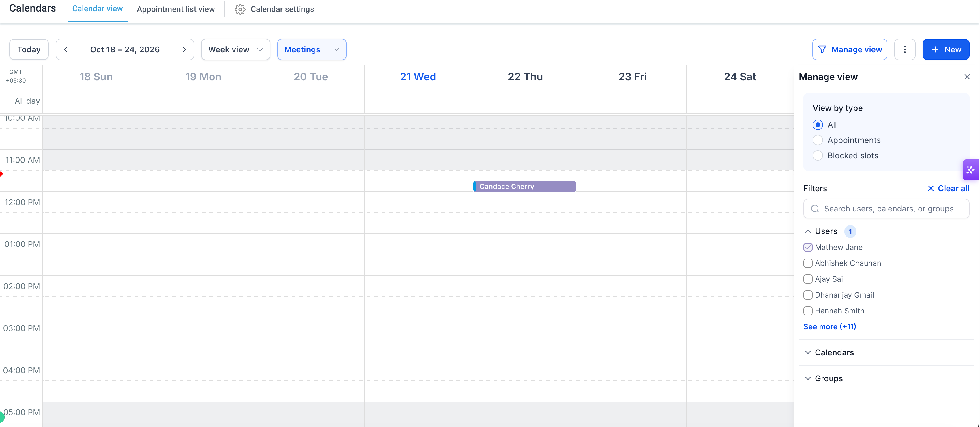Uncheck the Mathew Jane checkbox
This screenshot has width=980, height=427.
pos(808,247)
